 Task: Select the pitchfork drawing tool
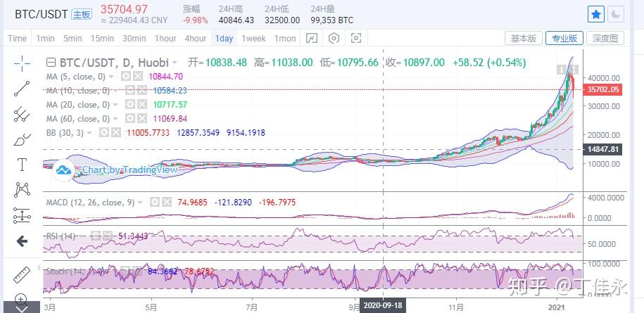coord(22,114)
